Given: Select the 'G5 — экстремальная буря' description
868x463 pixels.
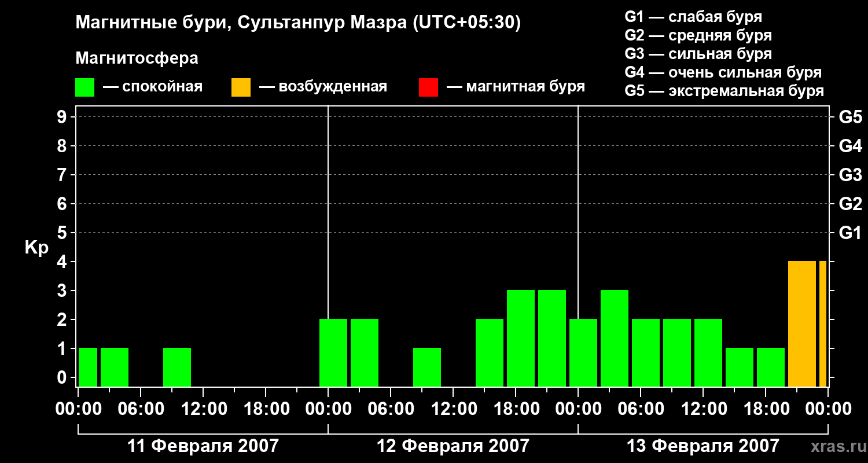Looking at the screenshot, I should (x=724, y=91).
